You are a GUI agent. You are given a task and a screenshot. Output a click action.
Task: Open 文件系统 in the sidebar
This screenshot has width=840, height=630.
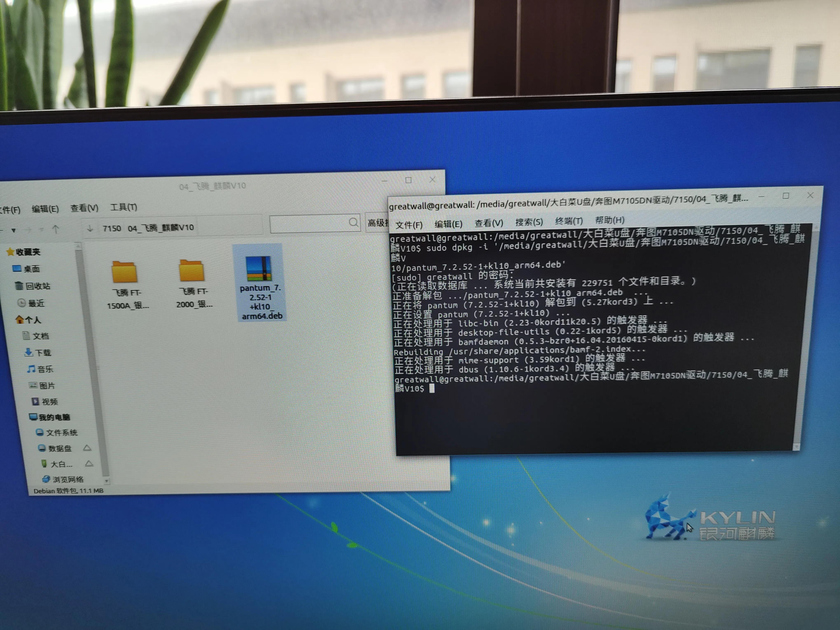tap(57, 433)
